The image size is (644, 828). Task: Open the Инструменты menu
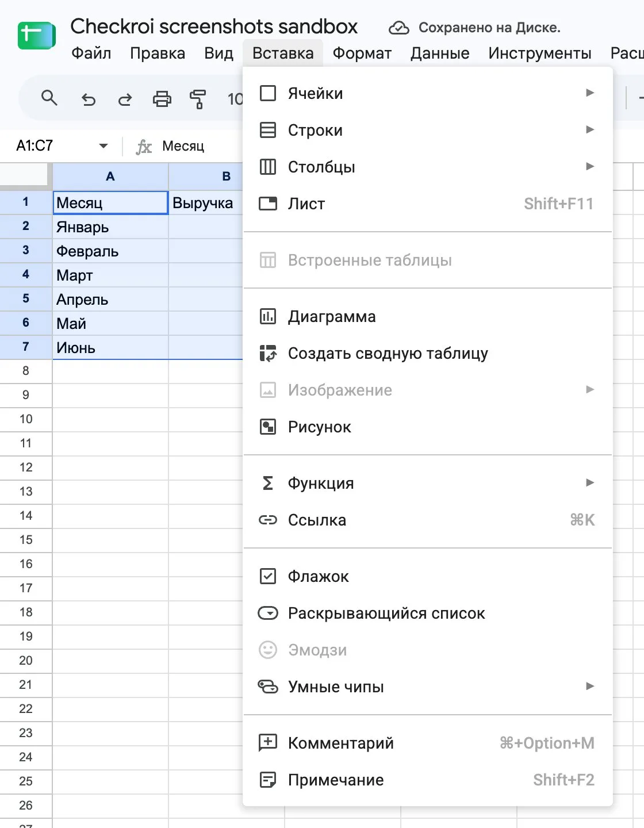[540, 53]
